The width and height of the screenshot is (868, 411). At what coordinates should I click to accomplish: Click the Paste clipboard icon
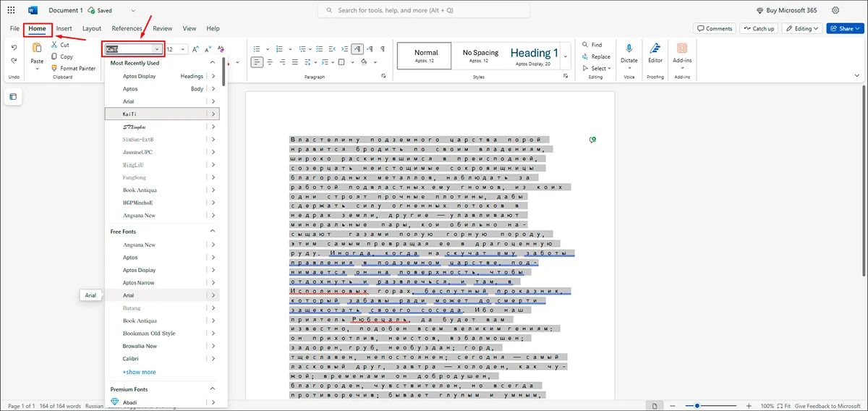coord(37,48)
